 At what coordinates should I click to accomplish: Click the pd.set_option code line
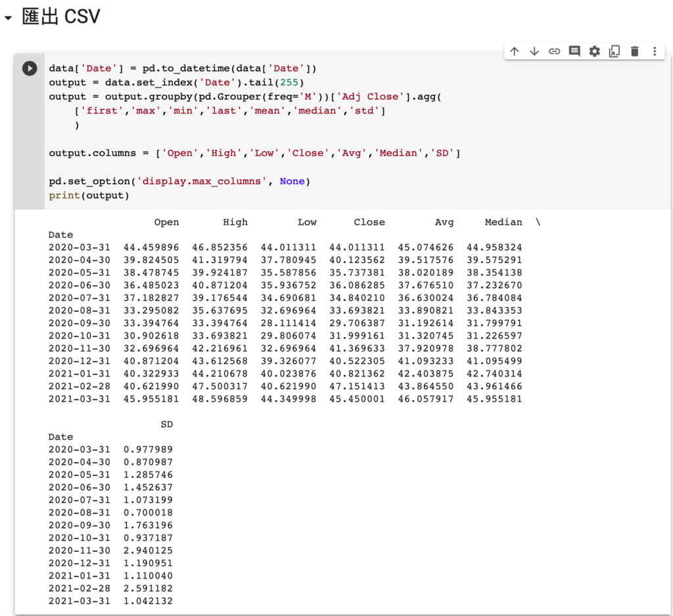coord(131,181)
